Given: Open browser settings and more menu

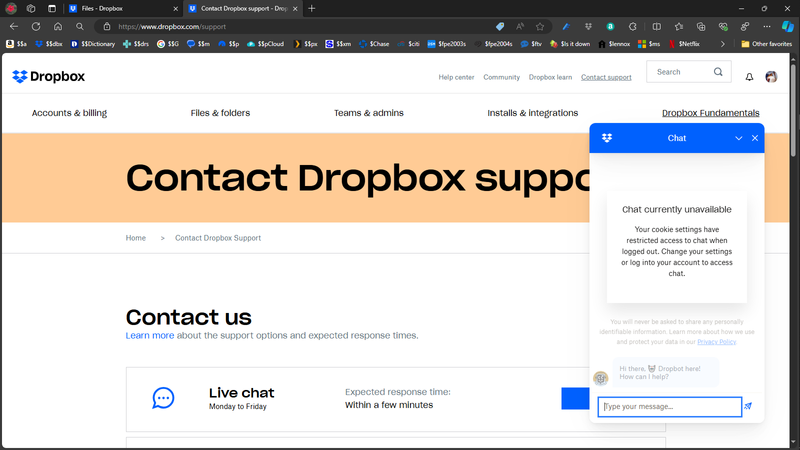Looking at the screenshot, I should [x=767, y=27].
